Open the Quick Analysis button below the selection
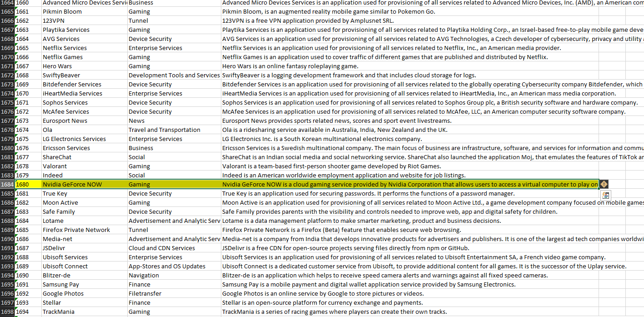 click(605, 195)
